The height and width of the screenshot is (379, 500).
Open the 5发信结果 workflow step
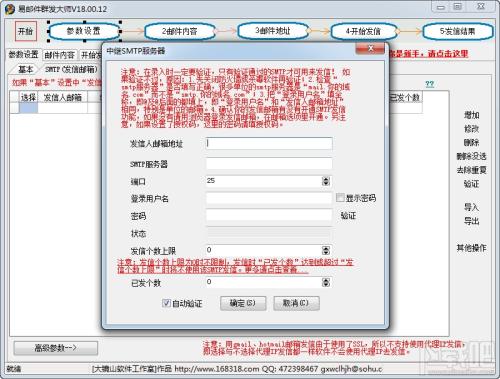(x=458, y=31)
